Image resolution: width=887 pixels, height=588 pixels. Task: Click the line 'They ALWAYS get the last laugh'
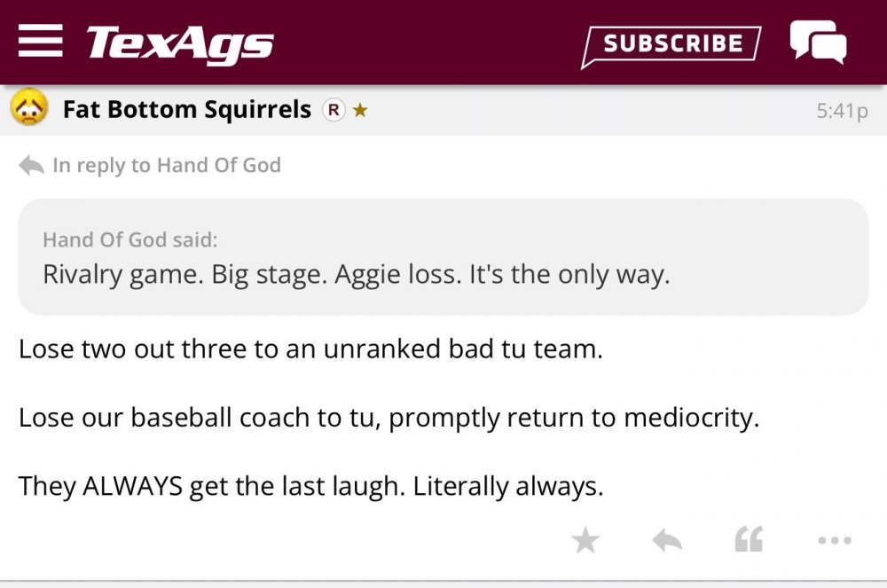pyautogui.click(x=310, y=486)
